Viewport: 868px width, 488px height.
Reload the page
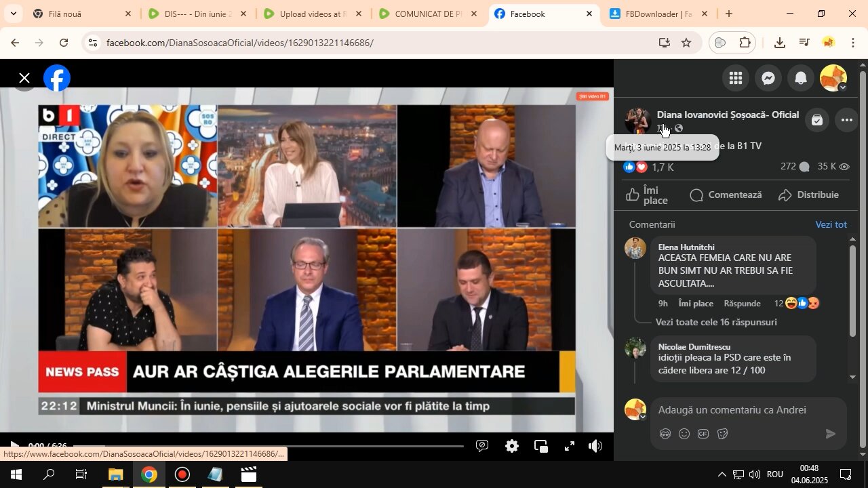[x=64, y=43]
